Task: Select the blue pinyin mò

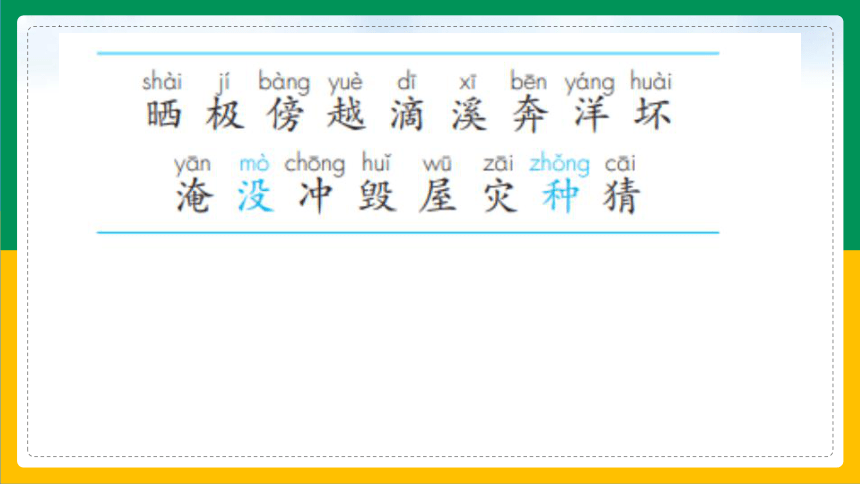Action: point(254,164)
